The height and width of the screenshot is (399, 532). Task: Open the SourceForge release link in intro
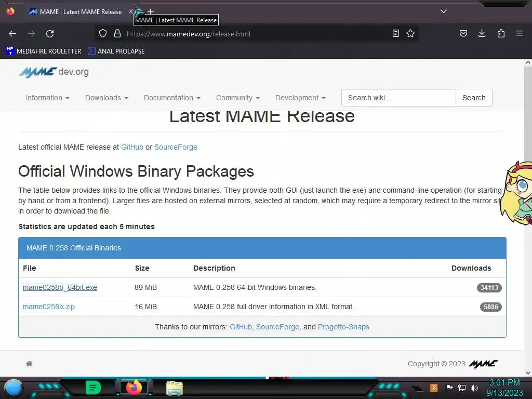(176, 147)
